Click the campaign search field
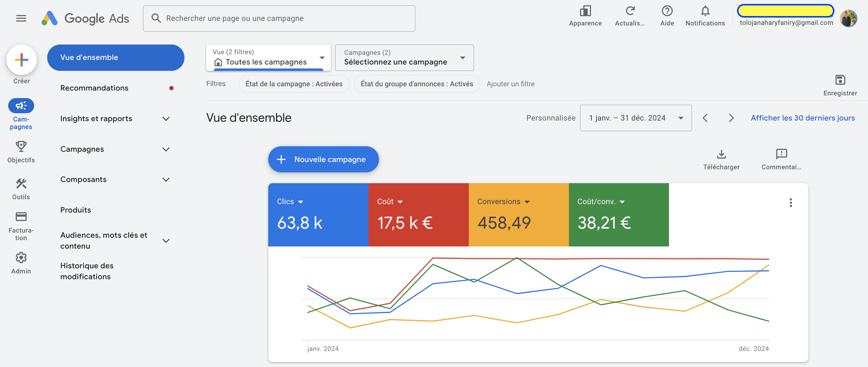Screen dimensions: 868x367 pyautogui.click(x=279, y=18)
